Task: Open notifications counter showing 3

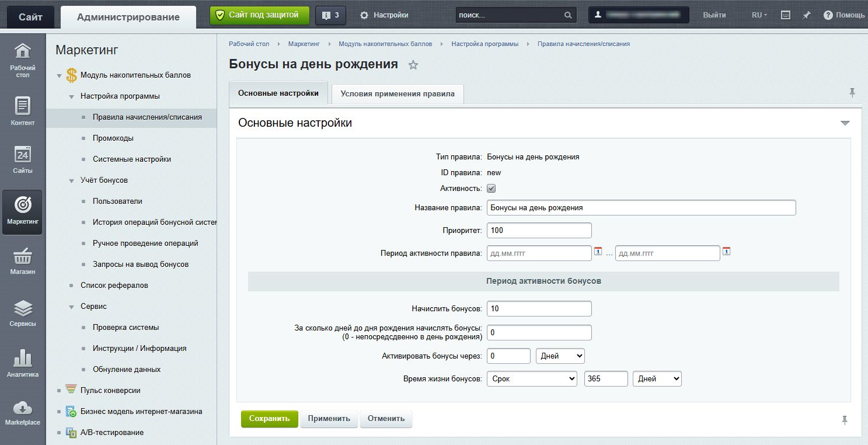Action: (330, 15)
